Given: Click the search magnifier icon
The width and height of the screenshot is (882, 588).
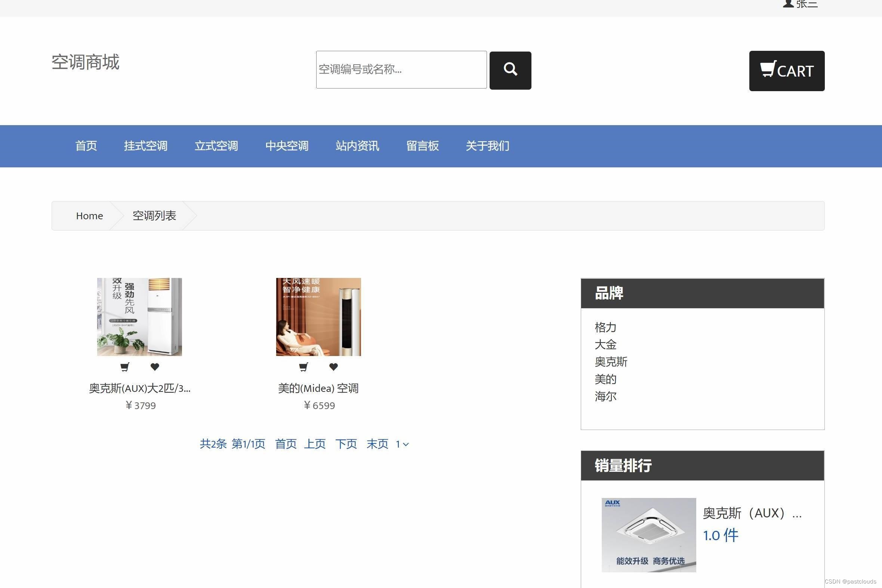Looking at the screenshot, I should coord(510,70).
